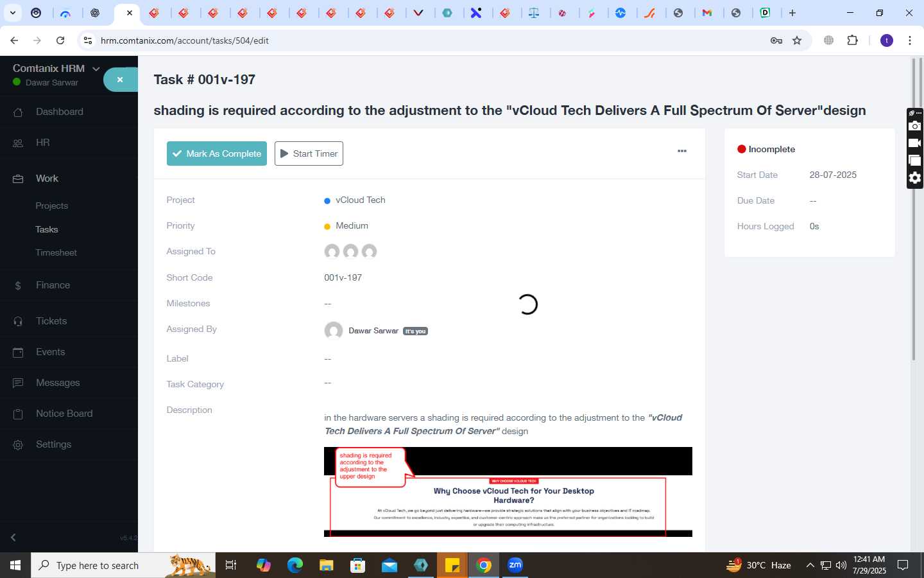This screenshot has width=924, height=578.
Task: Click the camera screenshot tool icon
Action: pos(915,127)
